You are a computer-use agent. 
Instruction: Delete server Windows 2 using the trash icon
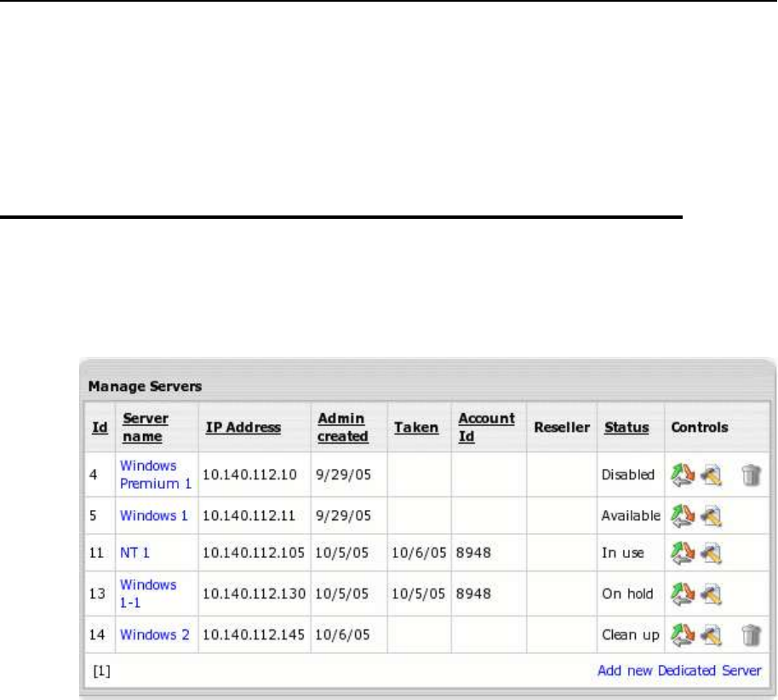pyautogui.click(x=752, y=635)
